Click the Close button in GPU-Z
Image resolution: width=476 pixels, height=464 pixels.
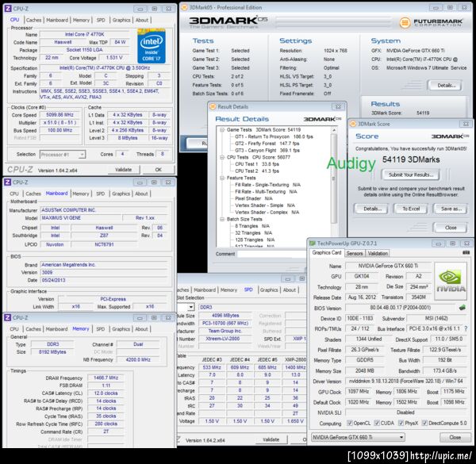coord(455,437)
